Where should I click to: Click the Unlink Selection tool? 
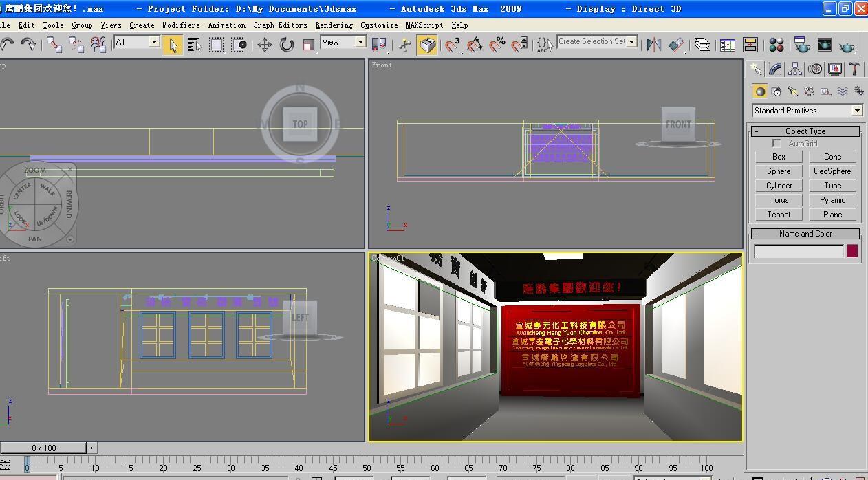pyautogui.click(x=76, y=45)
